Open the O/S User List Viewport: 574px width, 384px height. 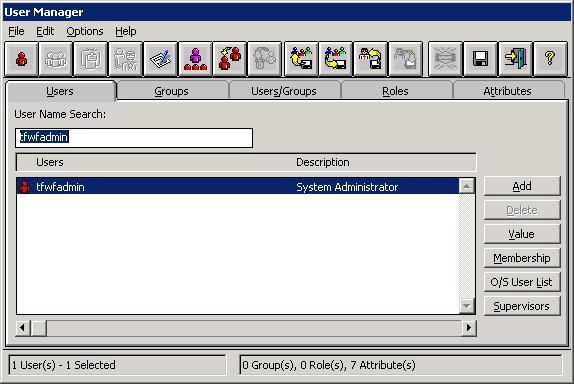click(x=522, y=282)
